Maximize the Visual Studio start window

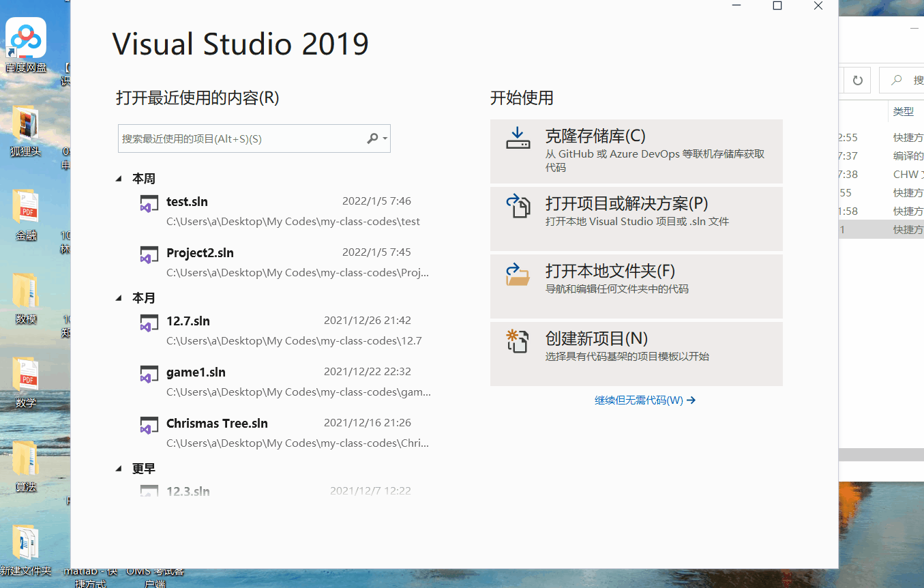click(777, 5)
